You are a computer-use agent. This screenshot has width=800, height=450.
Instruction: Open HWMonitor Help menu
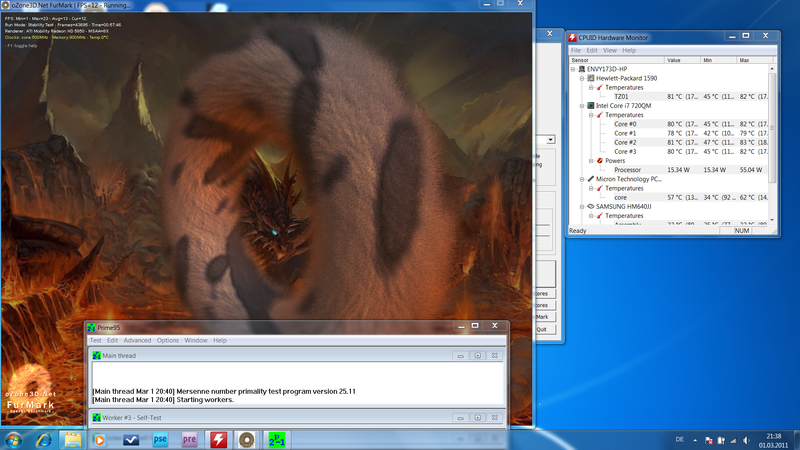(x=629, y=51)
